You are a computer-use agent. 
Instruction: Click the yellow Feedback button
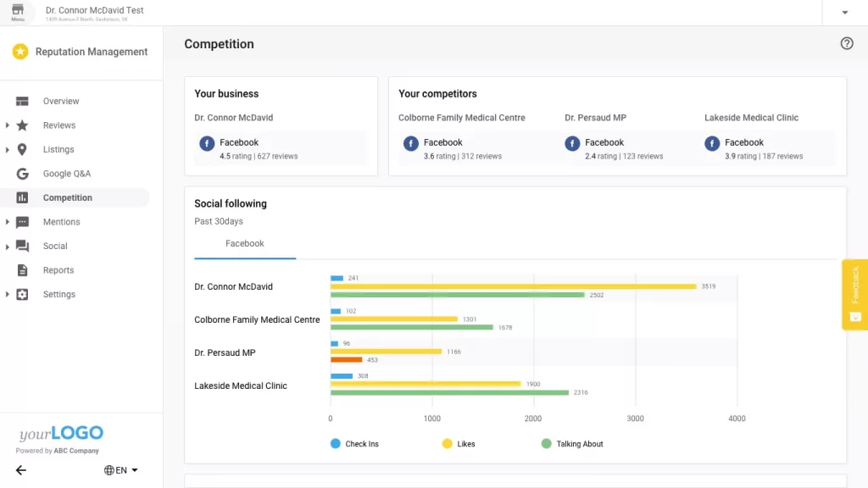tap(854, 294)
